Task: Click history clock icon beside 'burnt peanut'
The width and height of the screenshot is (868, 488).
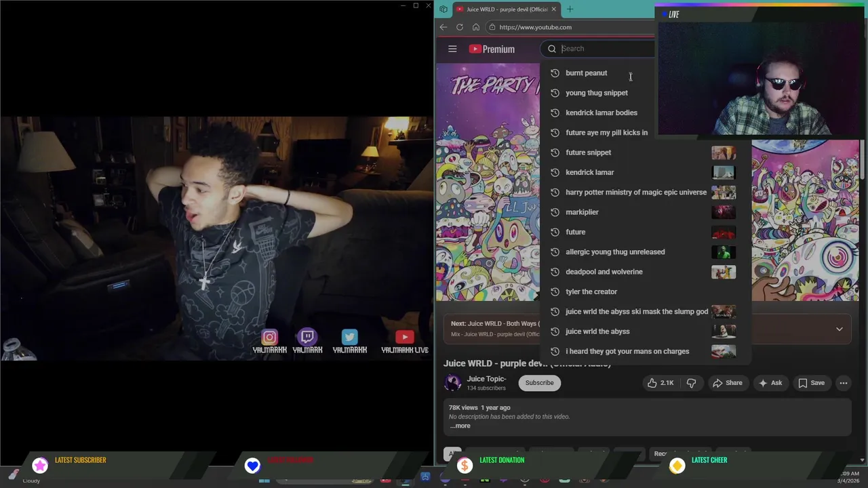Action: click(555, 73)
